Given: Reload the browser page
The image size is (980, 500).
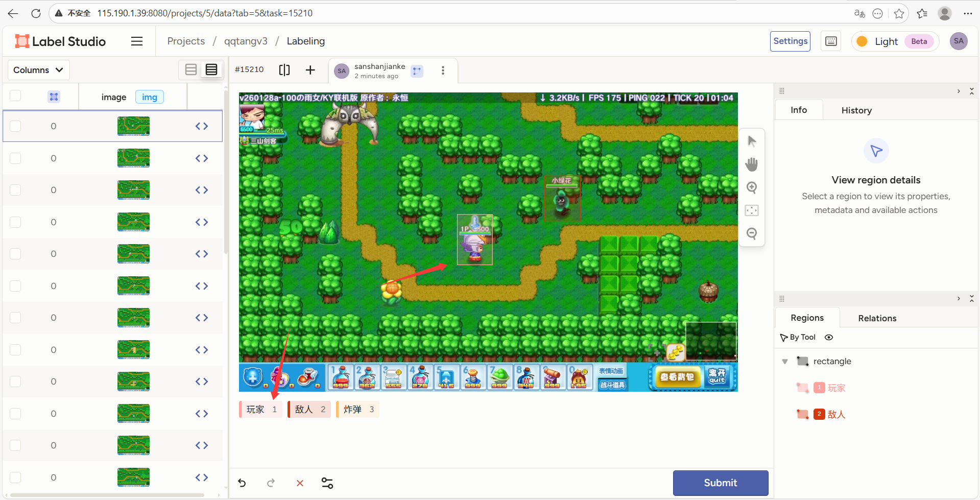Looking at the screenshot, I should [36, 13].
